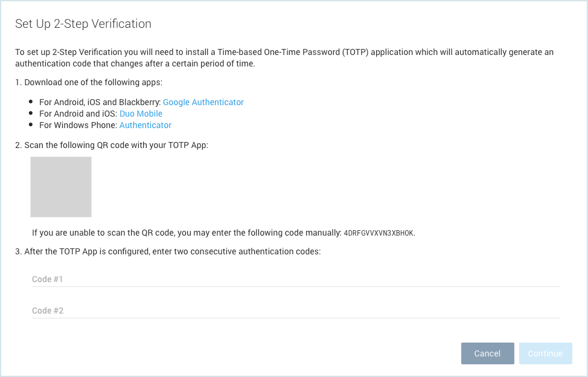588x377 pixels.
Task: Click the Code #1 input field
Action: (x=296, y=279)
